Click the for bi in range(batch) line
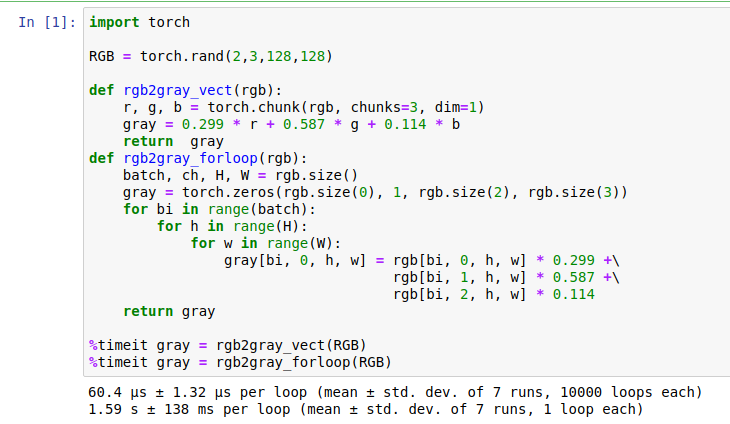The width and height of the screenshot is (730, 424). [219, 209]
